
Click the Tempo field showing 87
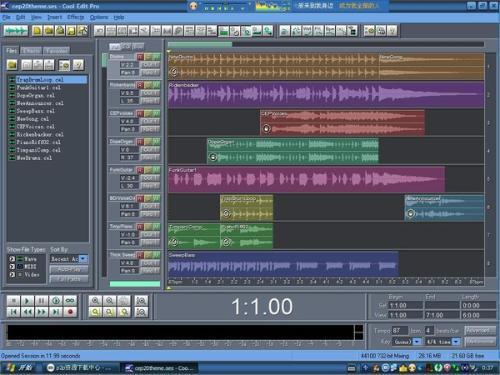point(399,331)
